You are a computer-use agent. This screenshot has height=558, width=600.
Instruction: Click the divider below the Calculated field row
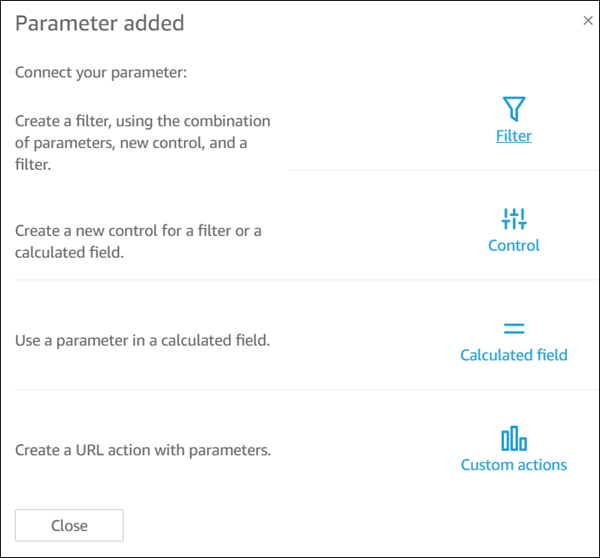tap(300, 390)
